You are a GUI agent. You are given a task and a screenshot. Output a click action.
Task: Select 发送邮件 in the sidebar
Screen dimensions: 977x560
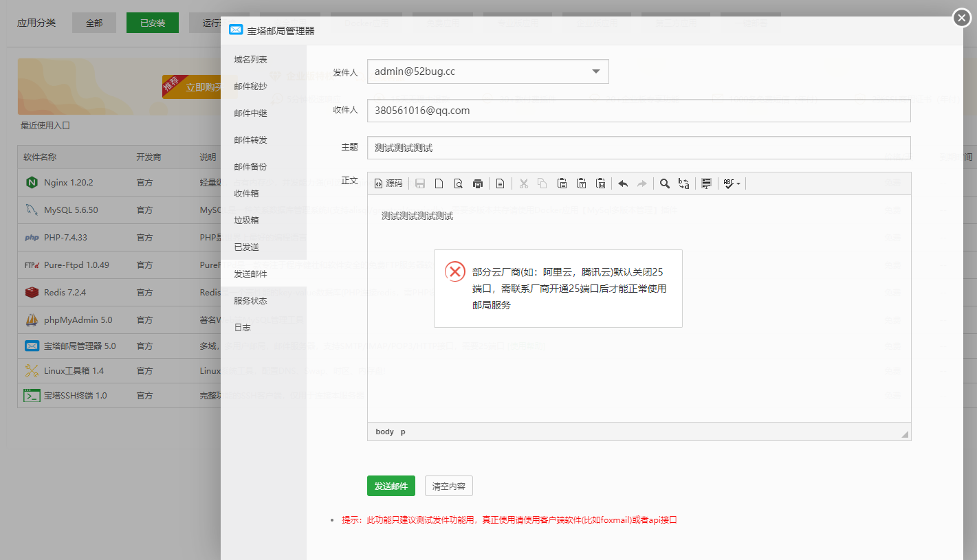tap(263, 274)
